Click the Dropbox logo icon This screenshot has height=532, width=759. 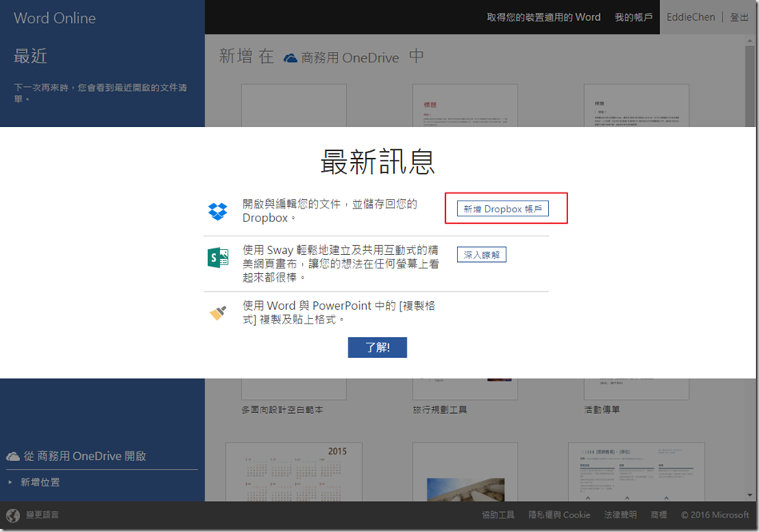217,211
